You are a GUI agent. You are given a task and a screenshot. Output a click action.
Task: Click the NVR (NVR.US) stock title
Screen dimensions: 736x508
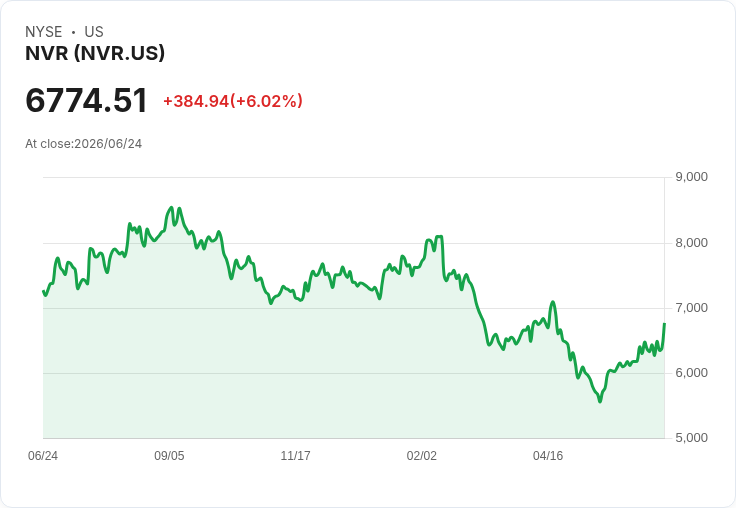(x=95, y=53)
